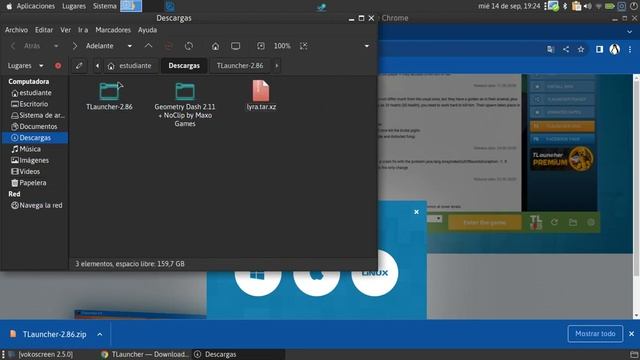This screenshot has height=360, width=640.
Task: Open the Editar menu
Action: pyautogui.click(x=44, y=30)
